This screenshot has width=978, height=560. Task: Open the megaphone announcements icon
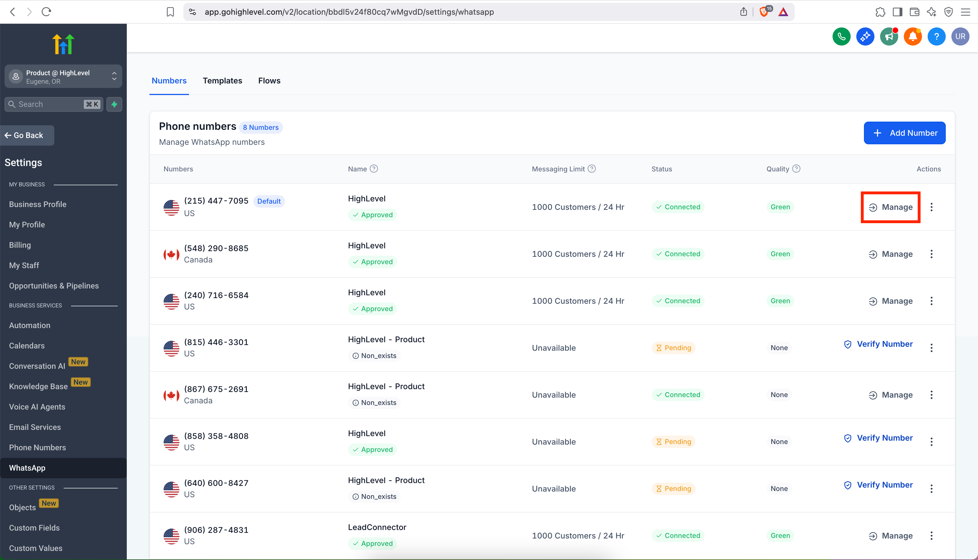(x=889, y=36)
